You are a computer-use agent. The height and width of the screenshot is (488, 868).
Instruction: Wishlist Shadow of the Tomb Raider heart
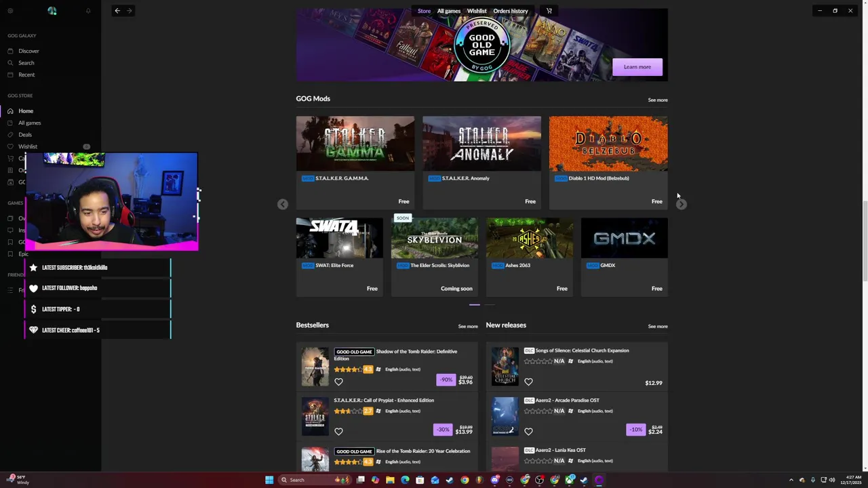click(x=338, y=382)
